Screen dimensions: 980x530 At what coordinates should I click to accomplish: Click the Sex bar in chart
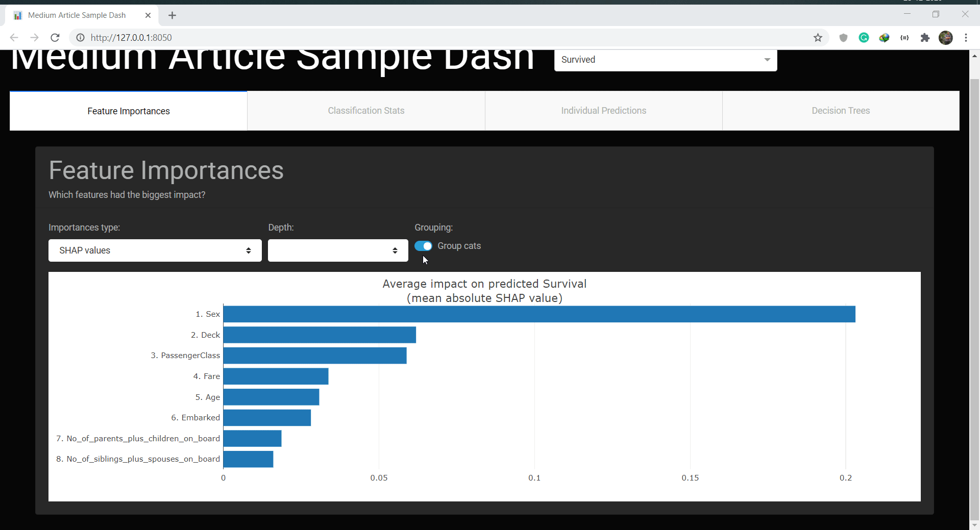pos(539,314)
